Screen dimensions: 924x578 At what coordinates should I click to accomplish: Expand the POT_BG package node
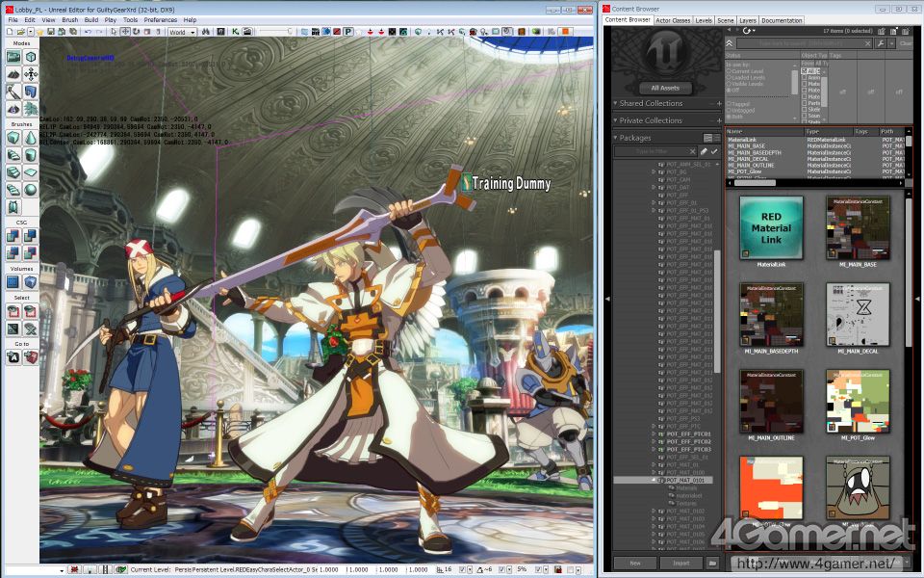652,171
